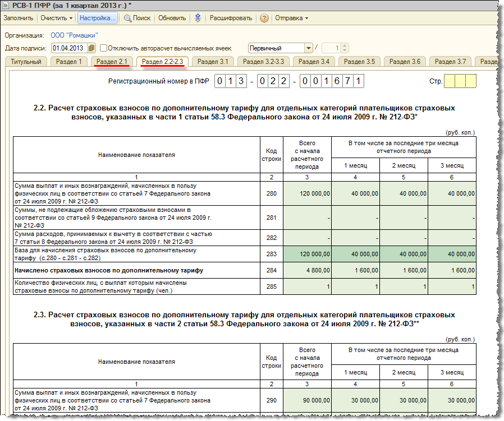
Task: Open the Очистить dropdown menu
Action: click(56, 18)
